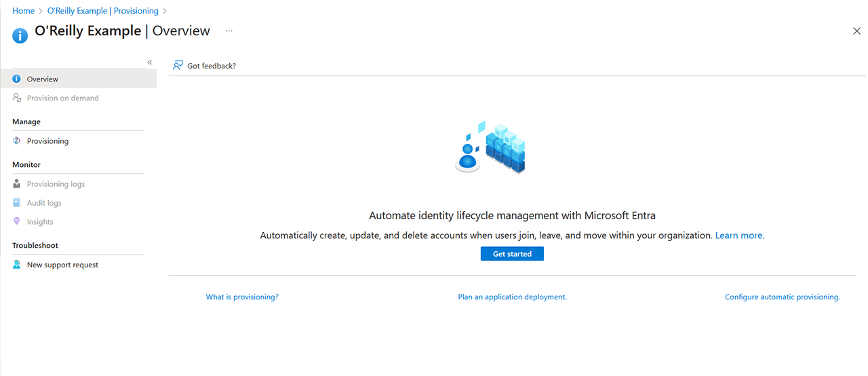Click the Got feedback? button

[x=204, y=66]
